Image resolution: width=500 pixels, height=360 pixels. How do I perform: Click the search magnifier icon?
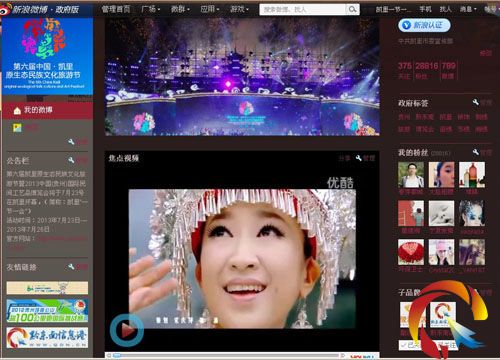click(x=352, y=9)
